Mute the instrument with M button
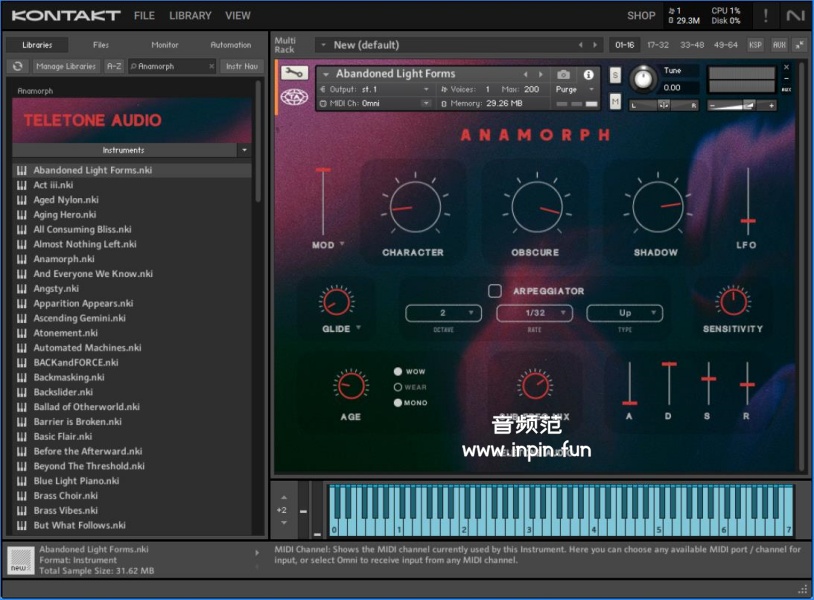Viewport: 814px width, 600px height. point(615,102)
